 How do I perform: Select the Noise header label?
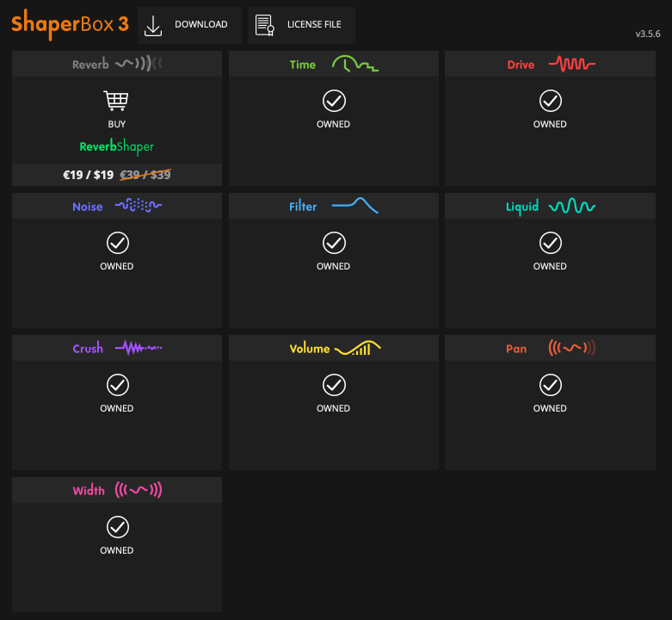tap(88, 207)
